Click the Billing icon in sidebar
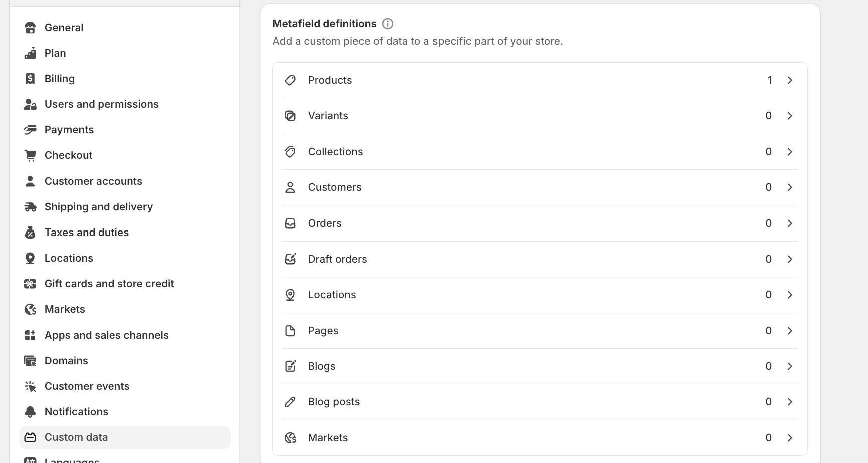The height and width of the screenshot is (463, 868). 30,79
